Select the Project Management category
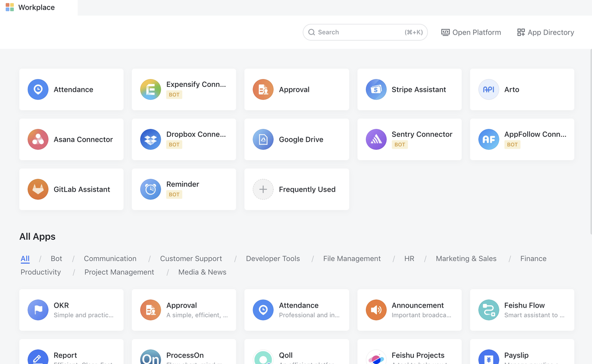The height and width of the screenshot is (364, 592). click(119, 272)
